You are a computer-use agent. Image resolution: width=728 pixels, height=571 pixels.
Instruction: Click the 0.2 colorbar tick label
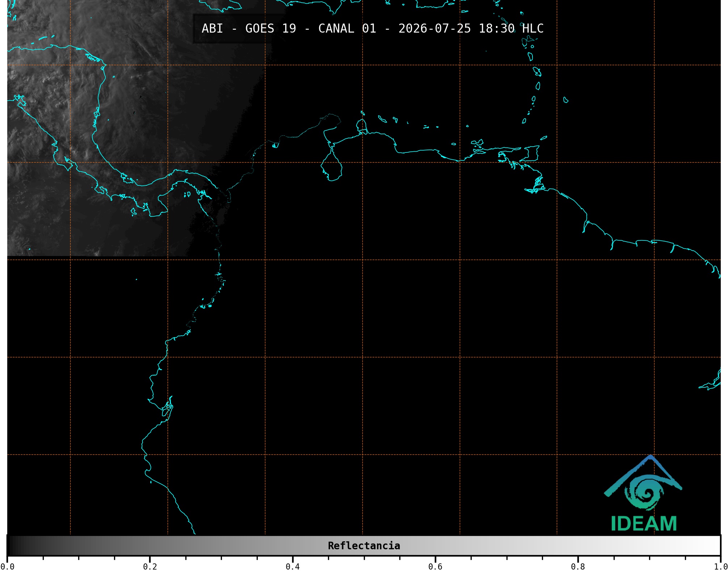150,567
